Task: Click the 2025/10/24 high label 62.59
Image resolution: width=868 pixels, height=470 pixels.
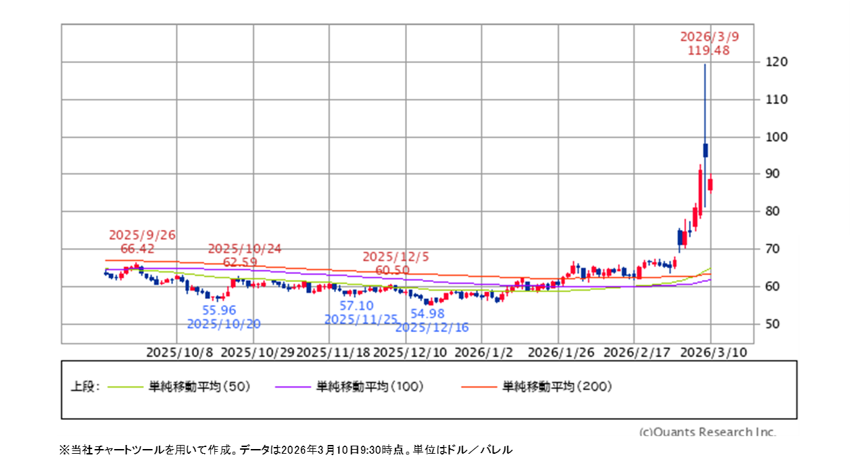Action: pyautogui.click(x=245, y=262)
